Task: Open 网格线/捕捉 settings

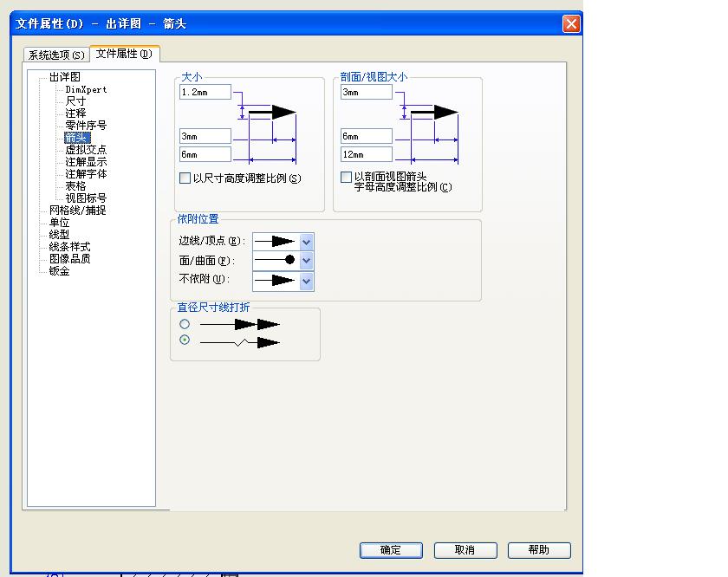Action: point(77,210)
